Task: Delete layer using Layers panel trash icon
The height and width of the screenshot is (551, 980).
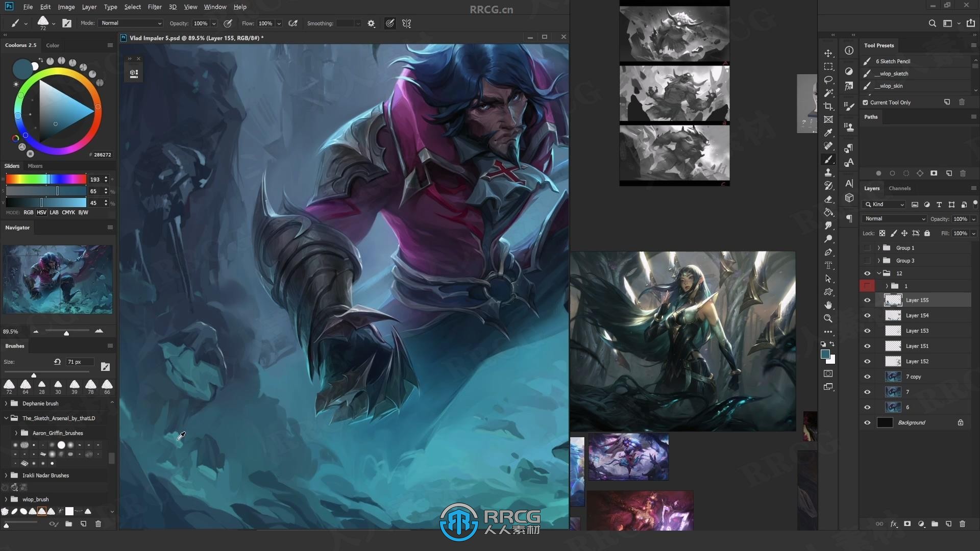Action: point(962,524)
